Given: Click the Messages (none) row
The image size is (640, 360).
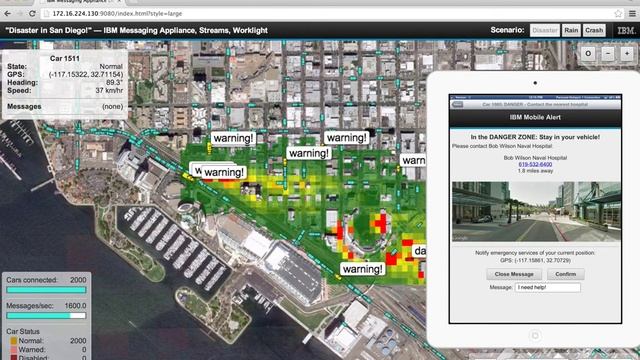Looking at the screenshot, I should tap(65, 107).
